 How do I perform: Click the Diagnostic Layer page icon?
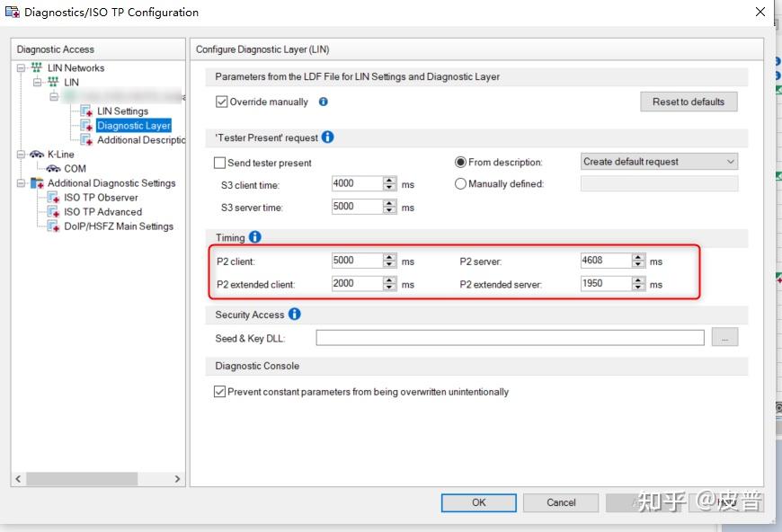click(86, 125)
